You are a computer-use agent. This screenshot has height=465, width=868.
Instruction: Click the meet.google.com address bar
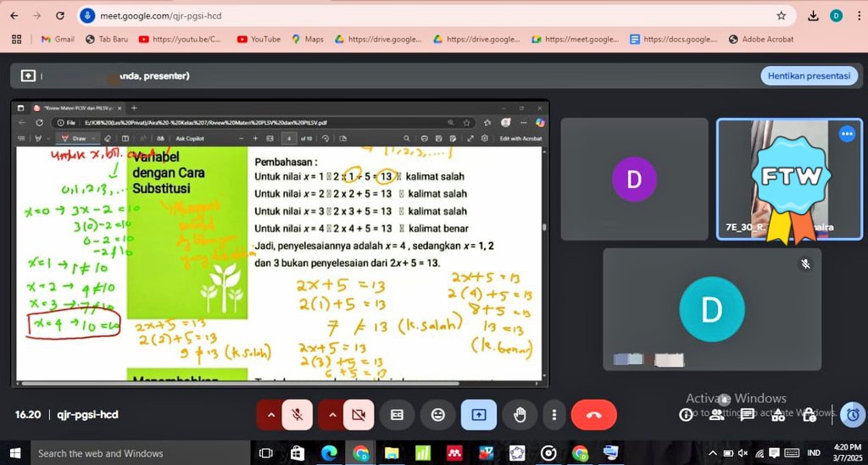tap(431, 15)
